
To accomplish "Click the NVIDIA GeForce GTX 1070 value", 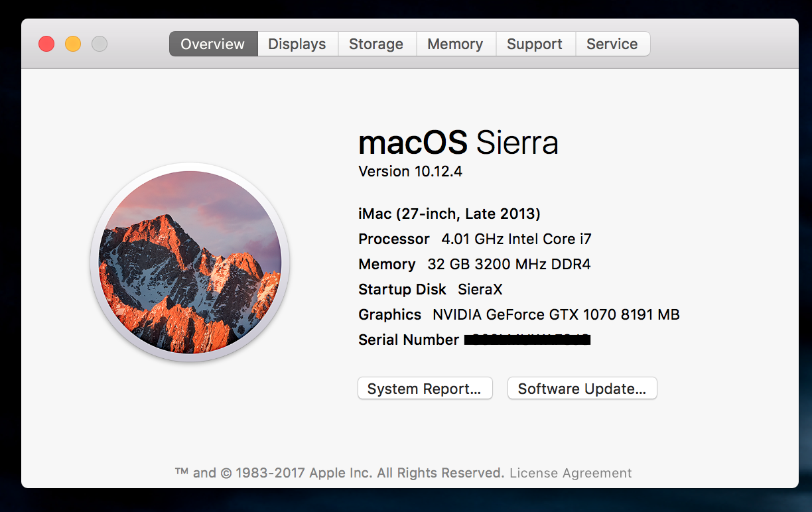I will click(556, 314).
